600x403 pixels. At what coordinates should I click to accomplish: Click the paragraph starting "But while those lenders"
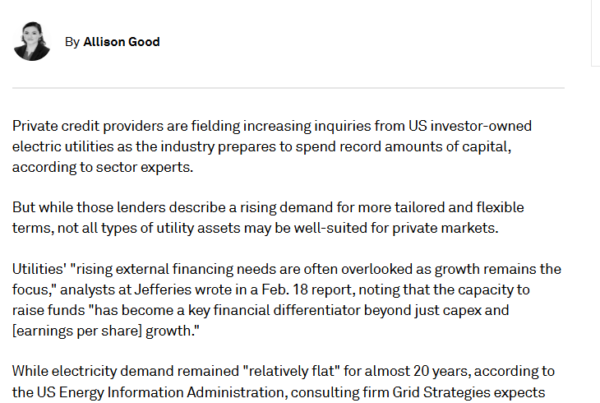(268, 217)
